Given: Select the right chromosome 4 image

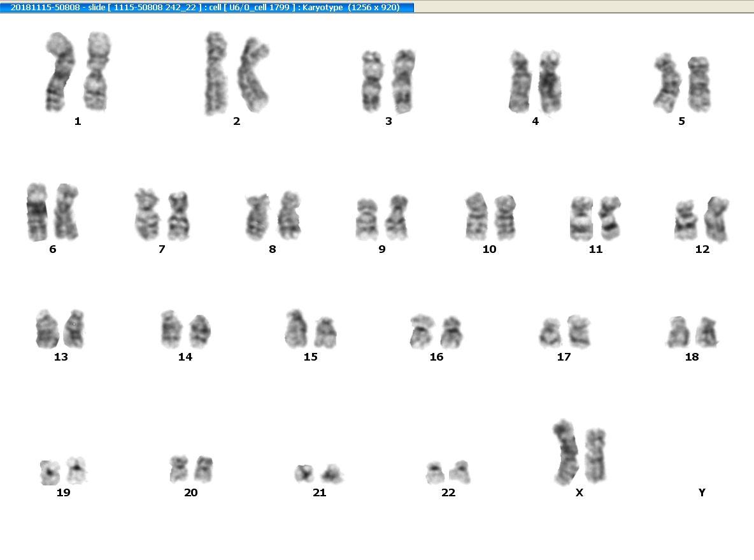Looking at the screenshot, I should [550, 82].
